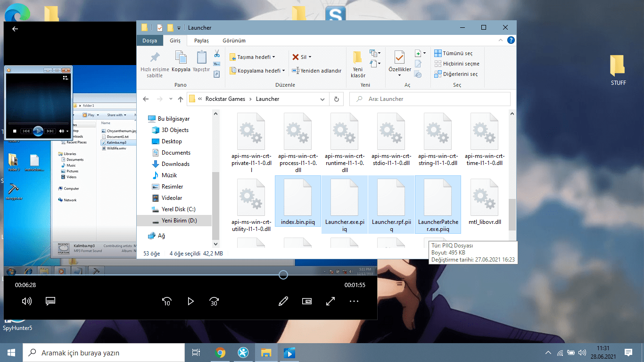Select the Launcher.rpf.piiq file
This screenshot has width=644, height=362.
(391, 205)
